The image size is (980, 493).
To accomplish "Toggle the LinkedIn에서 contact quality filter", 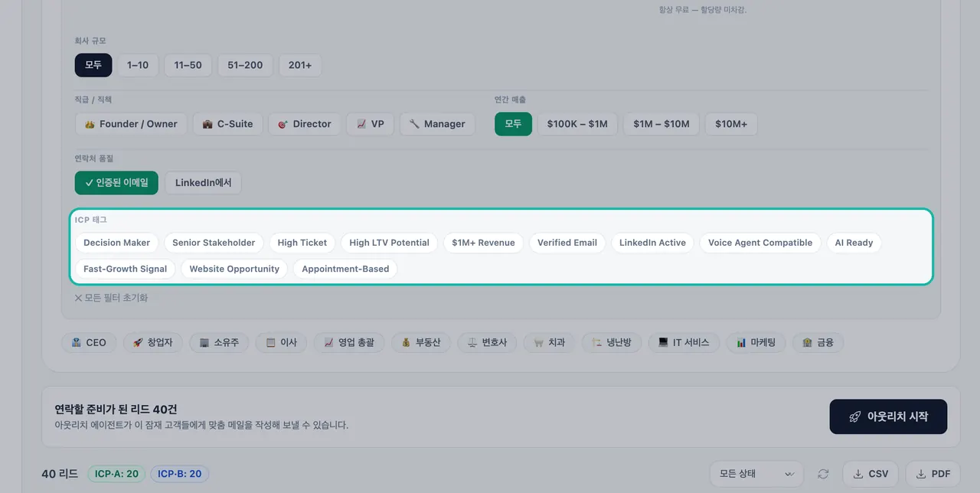I will 203,183.
